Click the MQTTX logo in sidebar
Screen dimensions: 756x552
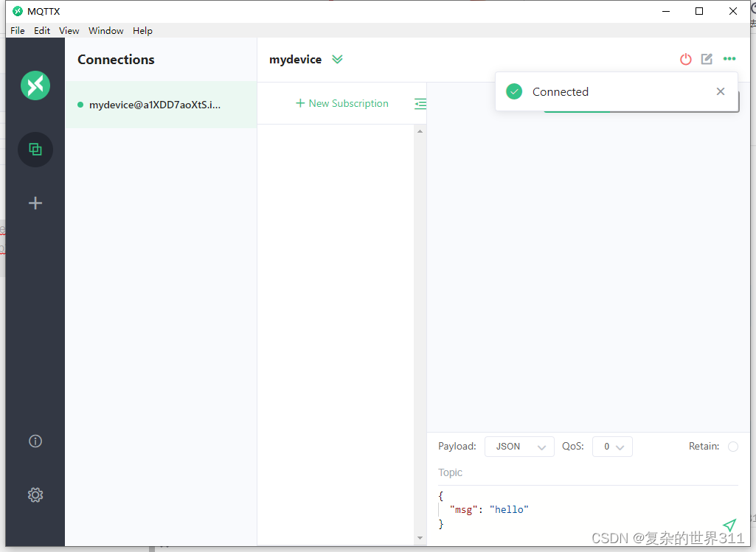click(x=35, y=85)
